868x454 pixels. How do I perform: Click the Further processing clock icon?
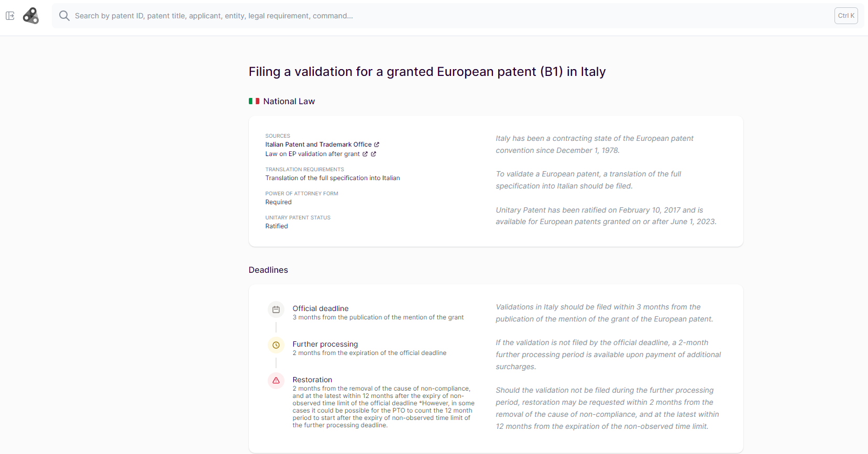pos(276,345)
